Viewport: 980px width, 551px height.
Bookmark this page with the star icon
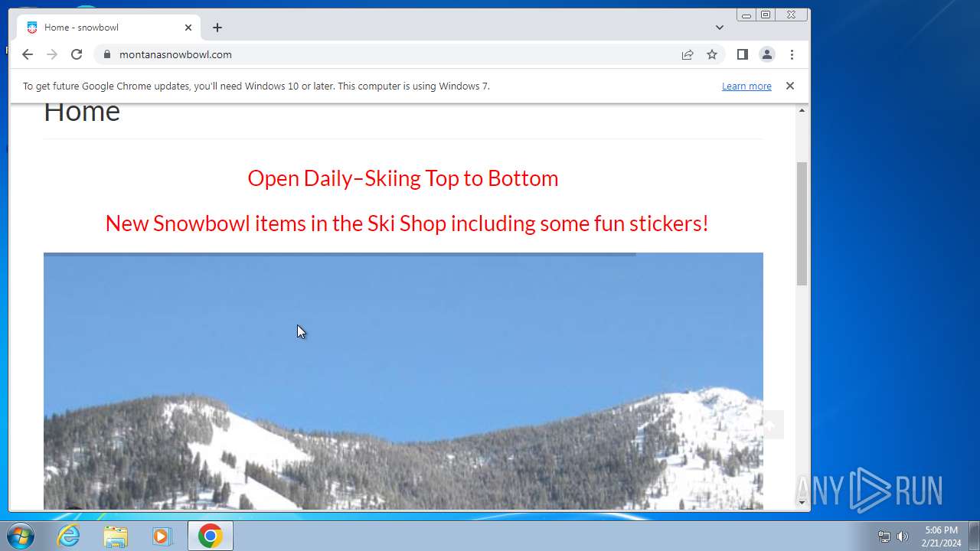[x=712, y=54]
